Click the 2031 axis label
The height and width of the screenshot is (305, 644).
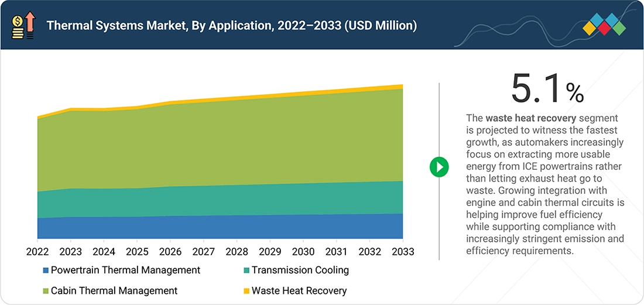337,251
